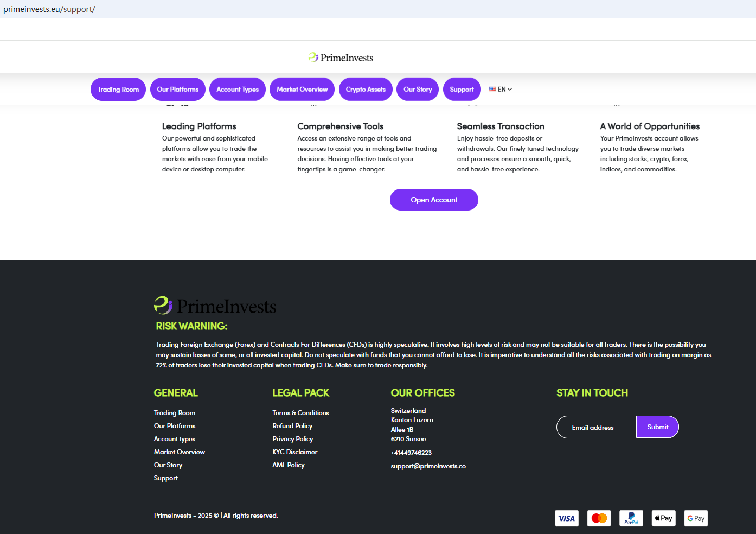The image size is (756, 534).
Task: Open the footer Trading Room link
Action: coord(175,413)
